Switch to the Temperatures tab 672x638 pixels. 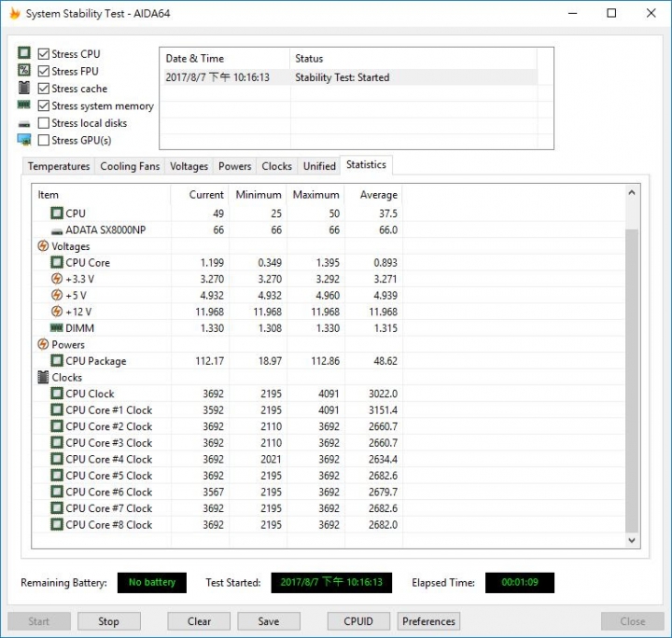59,166
